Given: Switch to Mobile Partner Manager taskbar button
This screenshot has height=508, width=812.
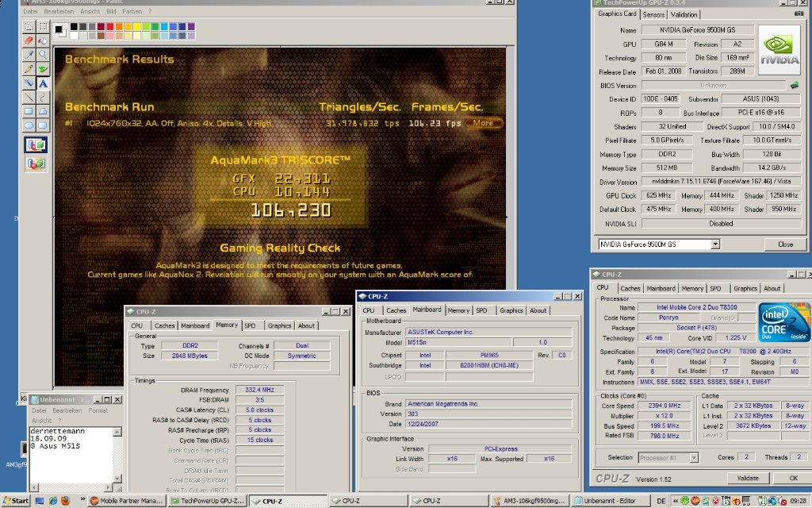Looking at the screenshot, I should [x=127, y=501].
